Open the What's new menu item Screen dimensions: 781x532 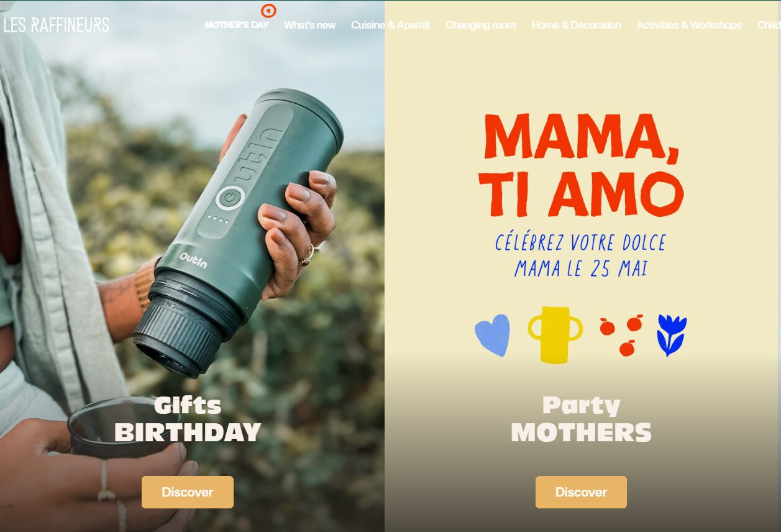point(309,25)
